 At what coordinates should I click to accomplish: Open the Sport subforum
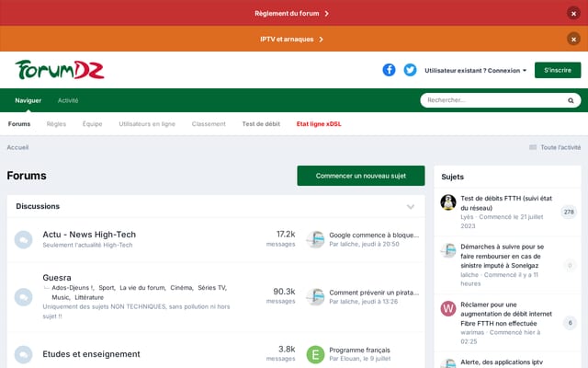point(107,288)
